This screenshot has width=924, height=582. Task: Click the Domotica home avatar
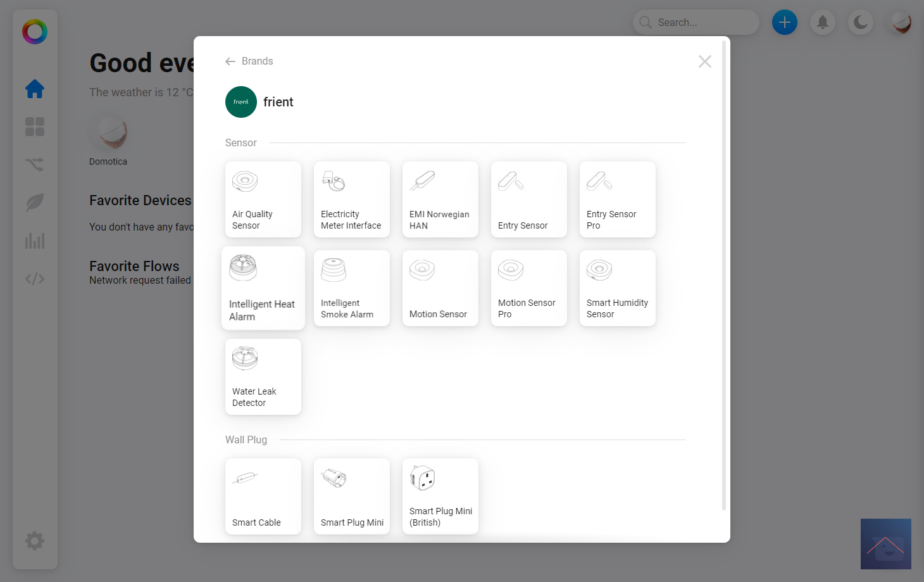pos(113,132)
